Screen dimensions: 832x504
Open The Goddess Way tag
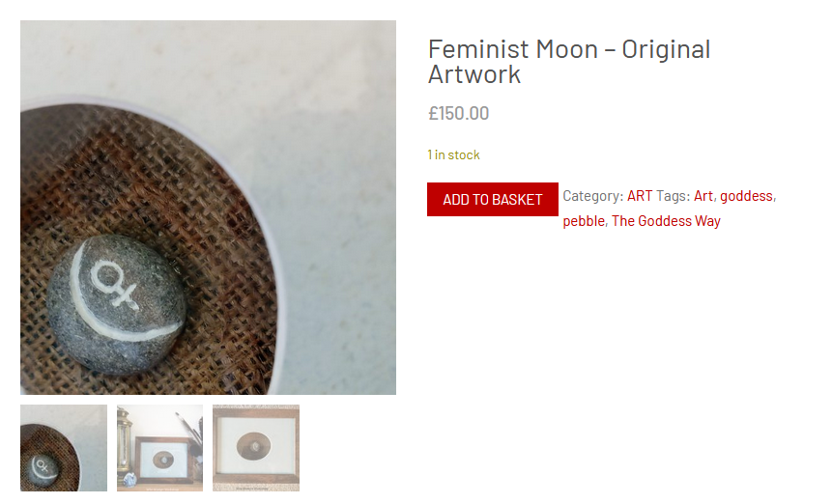tap(666, 221)
